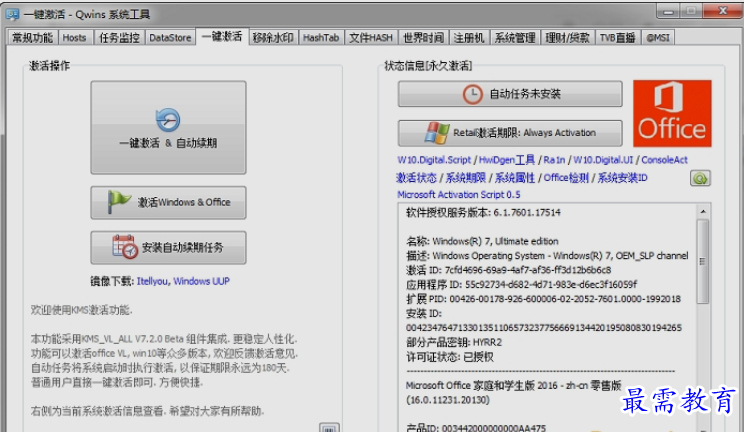Click the 激活 ID value 7cfd4696 line

coord(509,270)
